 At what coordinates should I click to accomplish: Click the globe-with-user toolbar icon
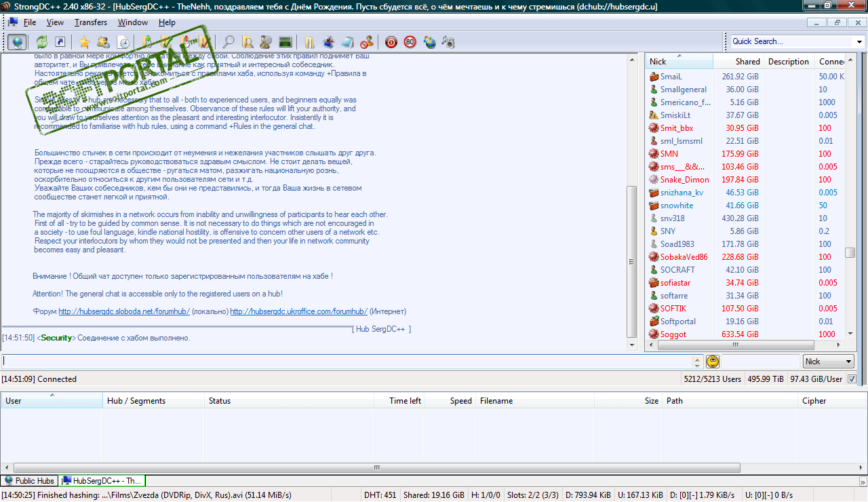click(429, 42)
